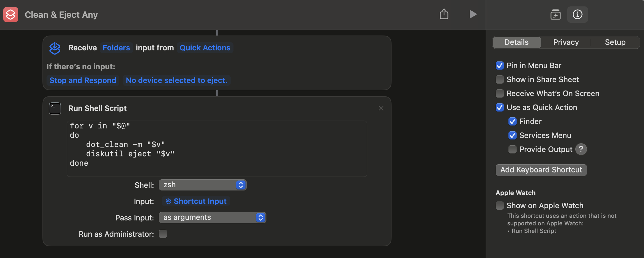
Task: Click the Provide Output help question mark
Action: (x=581, y=149)
